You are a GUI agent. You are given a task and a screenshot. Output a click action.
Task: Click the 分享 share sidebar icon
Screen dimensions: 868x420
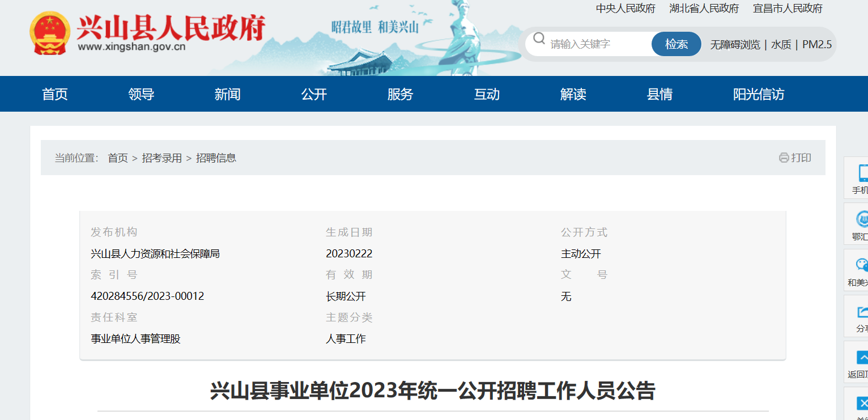[863, 311]
